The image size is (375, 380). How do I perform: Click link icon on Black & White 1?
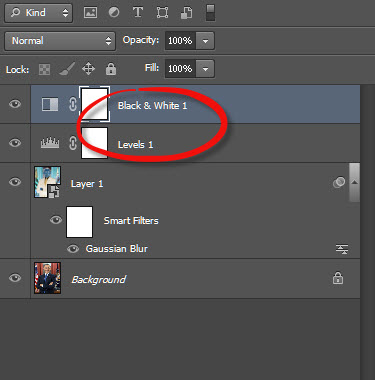point(73,104)
